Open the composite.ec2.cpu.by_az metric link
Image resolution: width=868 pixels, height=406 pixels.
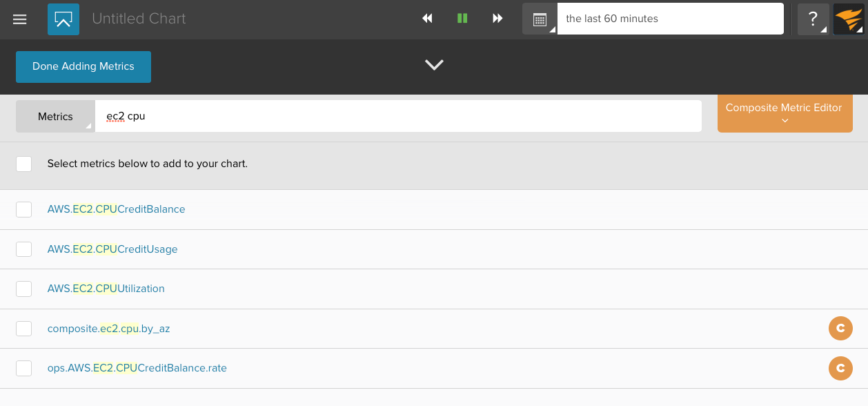108,329
